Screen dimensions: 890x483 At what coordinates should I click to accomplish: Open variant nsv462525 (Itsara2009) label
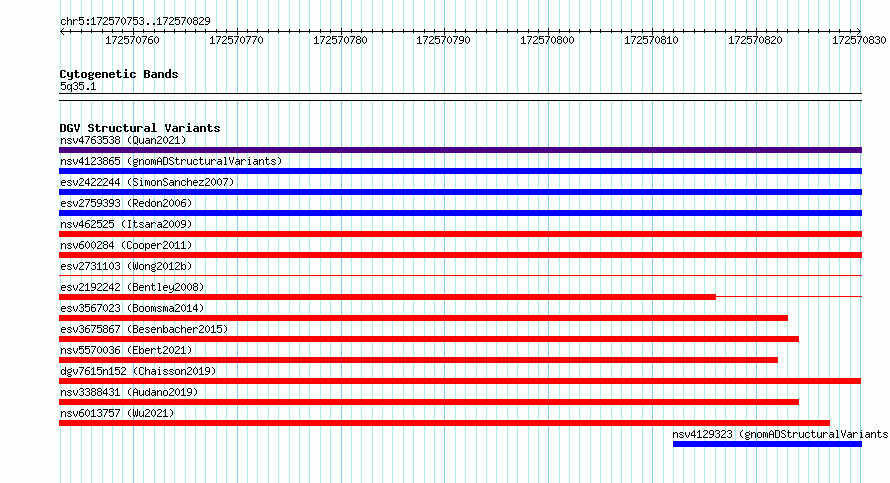pyautogui.click(x=126, y=224)
